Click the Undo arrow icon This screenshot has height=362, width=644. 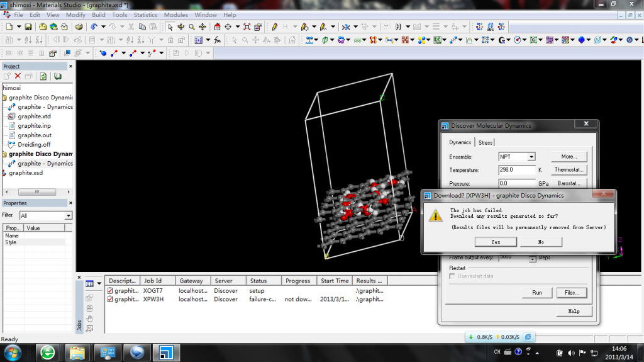click(94, 26)
